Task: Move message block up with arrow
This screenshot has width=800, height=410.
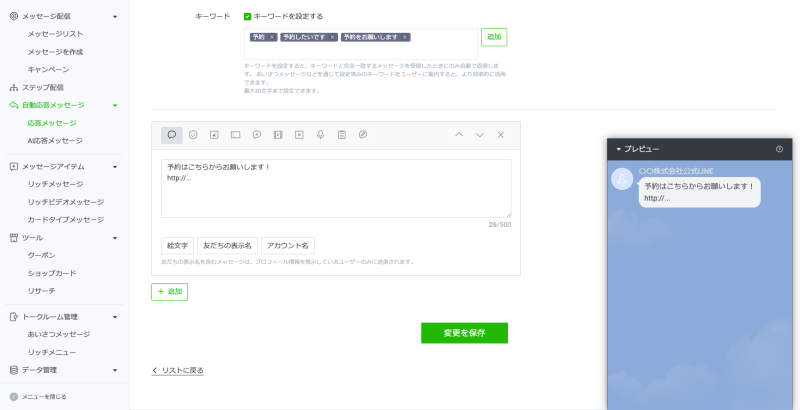Action: click(x=459, y=134)
